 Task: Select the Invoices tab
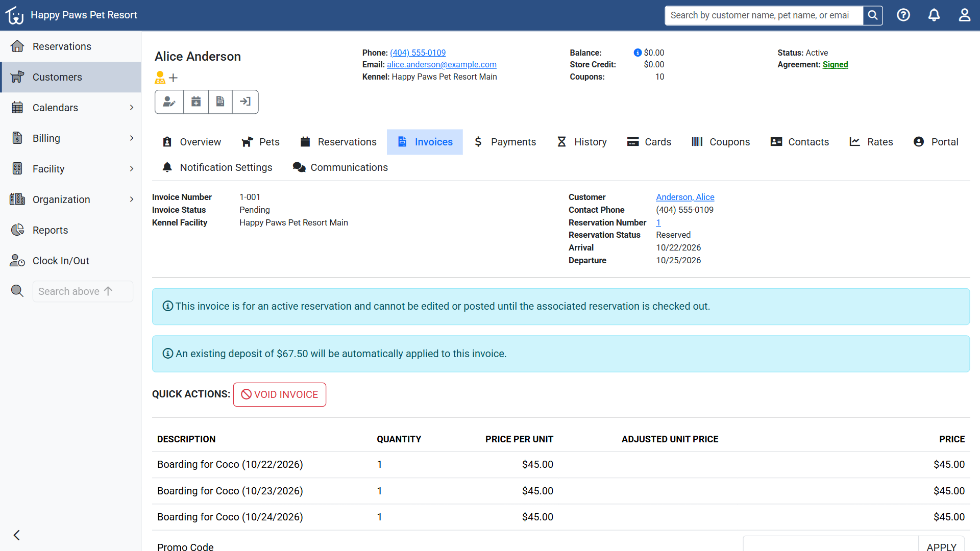425,142
